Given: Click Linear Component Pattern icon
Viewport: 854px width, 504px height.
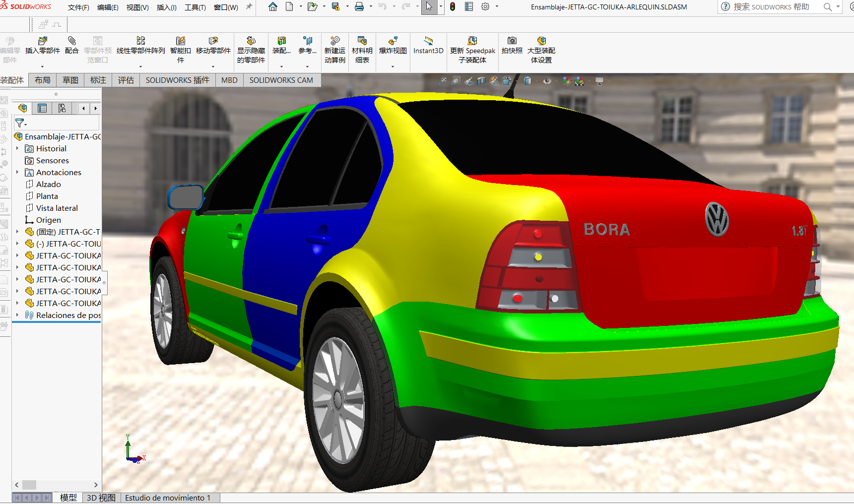Looking at the screenshot, I should (141, 41).
